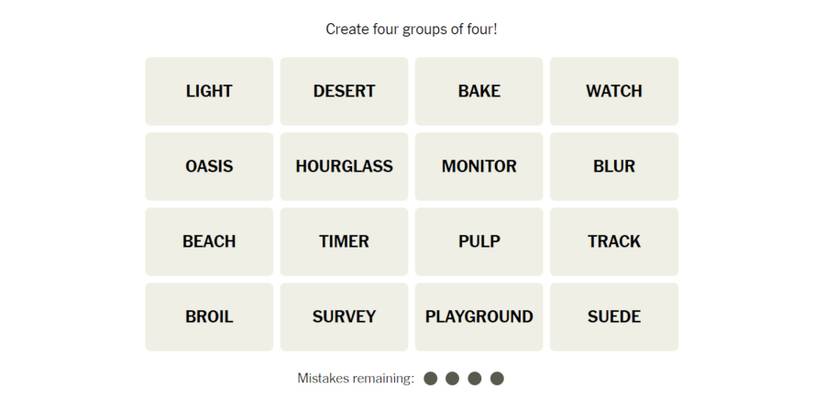Select the WATCH tile

[x=614, y=91]
